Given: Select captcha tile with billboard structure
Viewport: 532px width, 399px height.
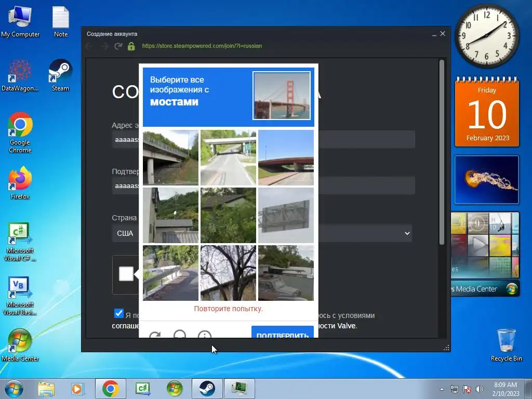Looking at the screenshot, I should 286,216.
